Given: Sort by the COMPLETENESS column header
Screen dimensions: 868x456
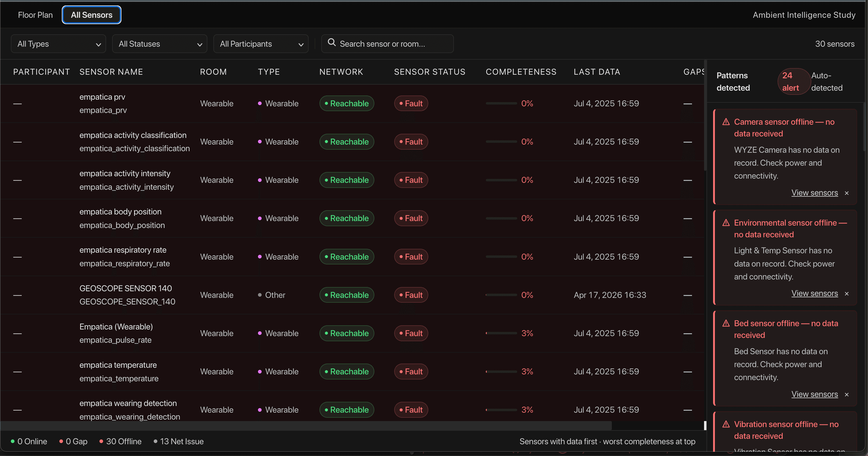Looking at the screenshot, I should [521, 72].
